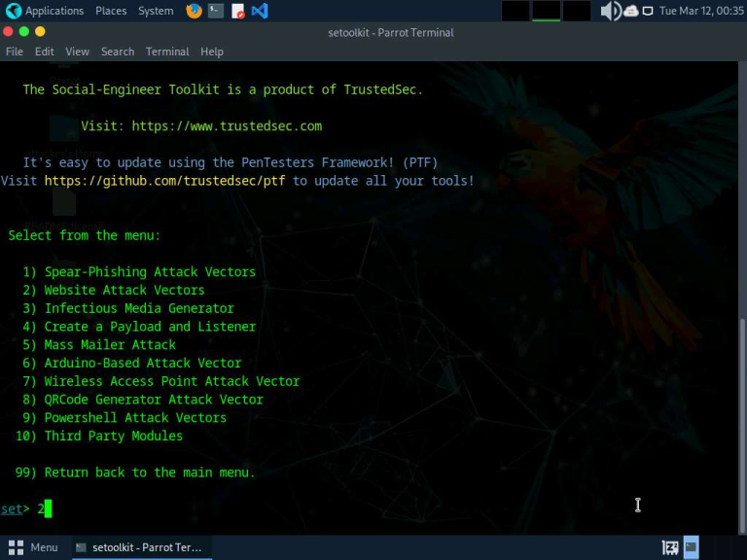The height and width of the screenshot is (560, 747).
Task: Click the cloud network tray icon
Action: pos(631,11)
